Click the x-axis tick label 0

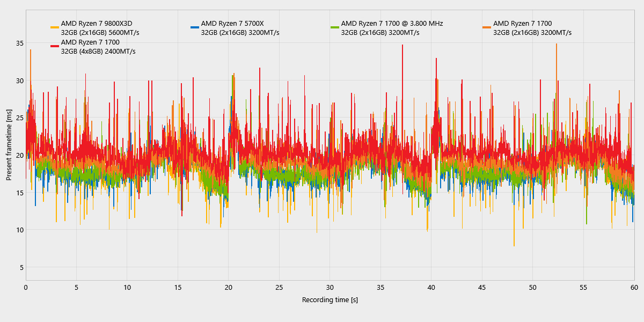(x=26, y=287)
